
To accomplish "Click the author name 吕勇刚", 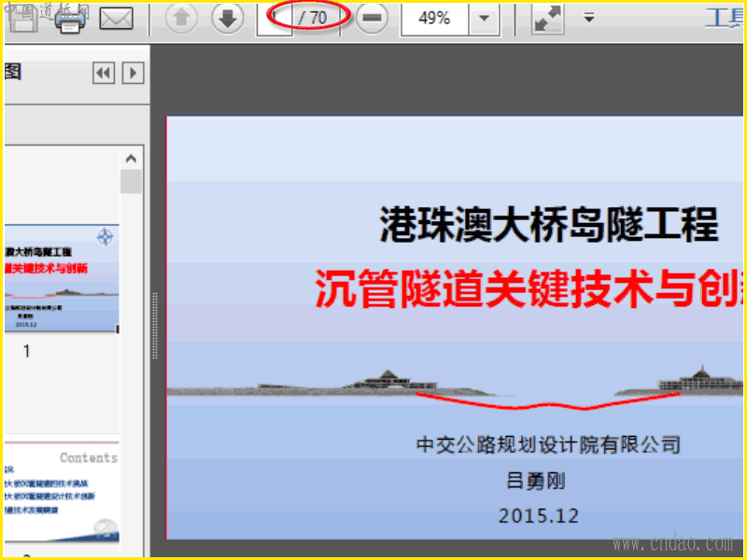I will [536, 481].
